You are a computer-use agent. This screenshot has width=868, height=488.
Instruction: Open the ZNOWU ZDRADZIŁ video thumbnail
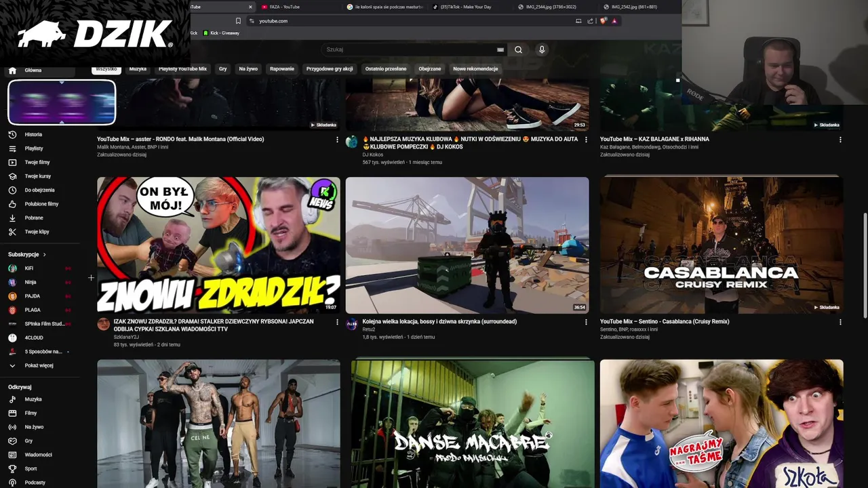click(x=218, y=245)
